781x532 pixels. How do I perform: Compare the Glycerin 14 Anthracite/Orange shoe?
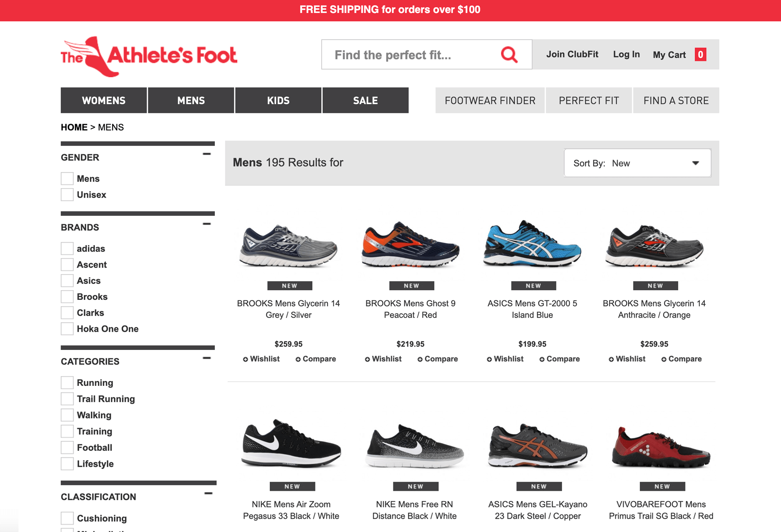coord(681,359)
